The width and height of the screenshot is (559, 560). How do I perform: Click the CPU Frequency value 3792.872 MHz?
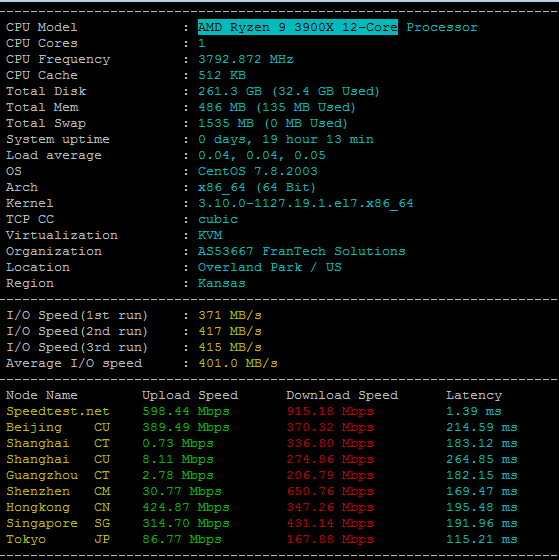pyautogui.click(x=246, y=59)
